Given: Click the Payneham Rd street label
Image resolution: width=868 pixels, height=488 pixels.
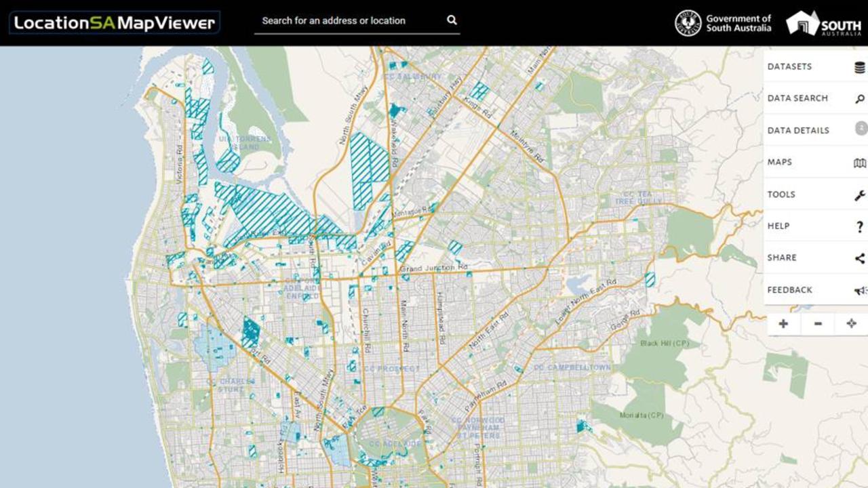Looking at the screenshot, I should (x=486, y=396).
